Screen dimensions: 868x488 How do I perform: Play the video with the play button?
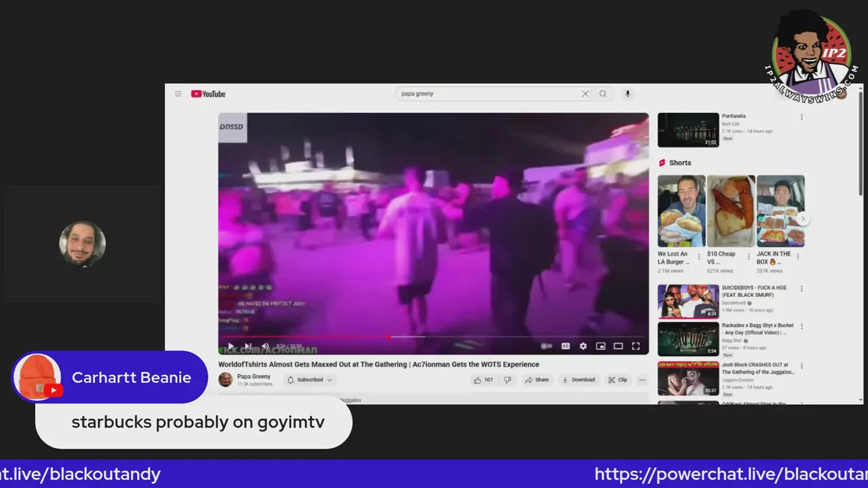coord(231,346)
